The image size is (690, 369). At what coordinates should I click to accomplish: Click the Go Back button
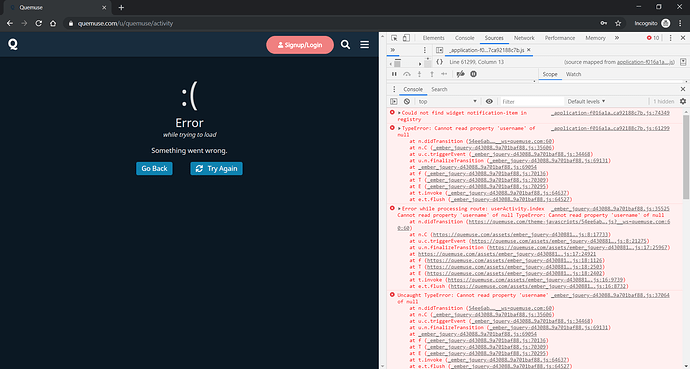(154, 168)
